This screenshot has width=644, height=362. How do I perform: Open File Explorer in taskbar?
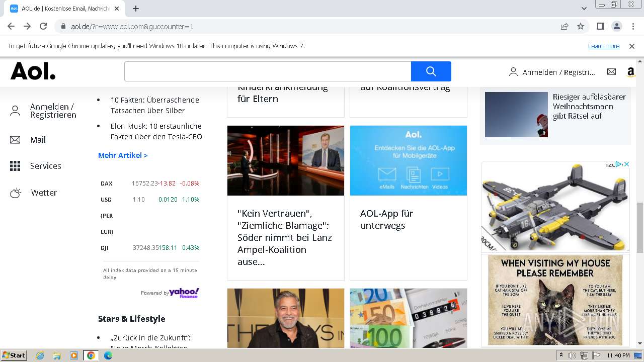tap(57, 355)
